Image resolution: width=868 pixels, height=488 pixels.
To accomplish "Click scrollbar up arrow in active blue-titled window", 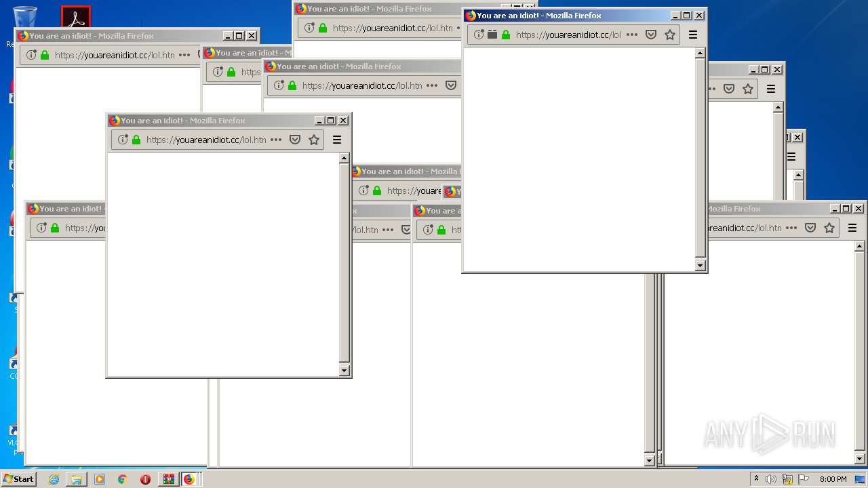I will (700, 53).
